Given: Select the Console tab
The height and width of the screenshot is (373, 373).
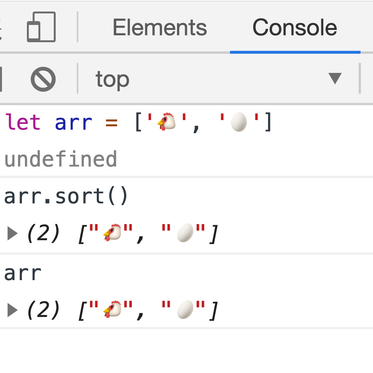Looking at the screenshot, I should [x=295, y=27].
